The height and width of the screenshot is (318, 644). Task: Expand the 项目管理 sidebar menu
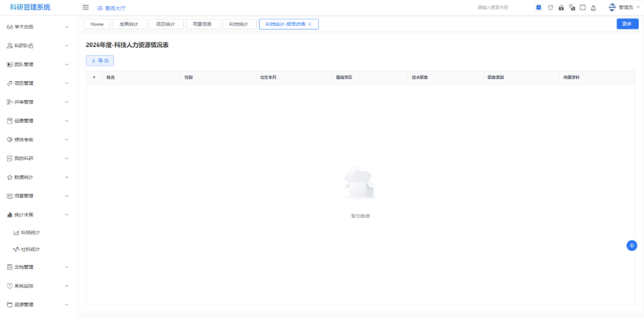pos(37,83)
